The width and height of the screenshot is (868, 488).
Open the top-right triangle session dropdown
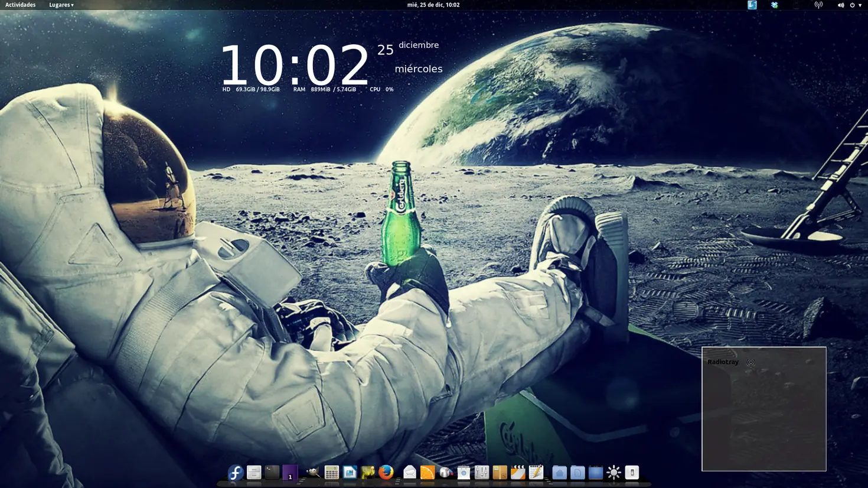point(860,5)
